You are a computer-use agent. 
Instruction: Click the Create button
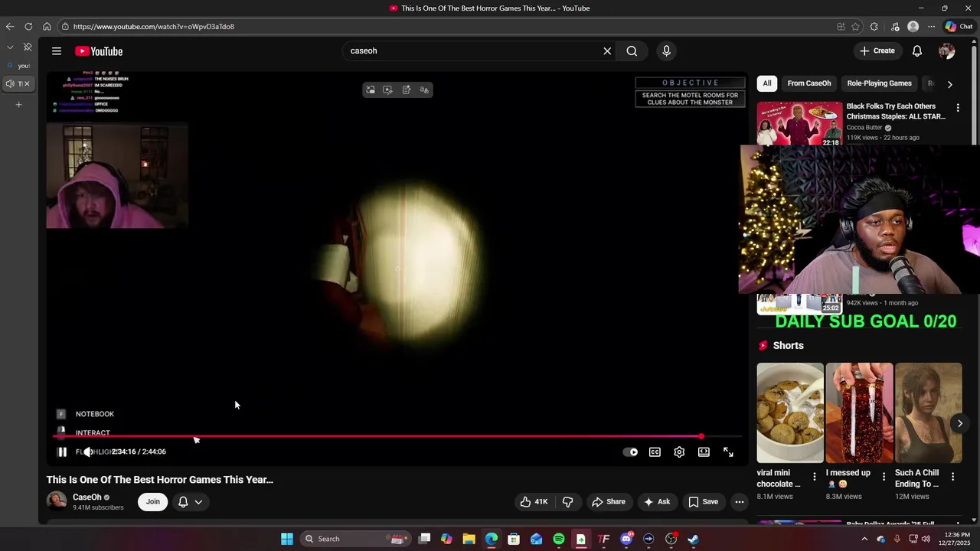tap(877, 51)
